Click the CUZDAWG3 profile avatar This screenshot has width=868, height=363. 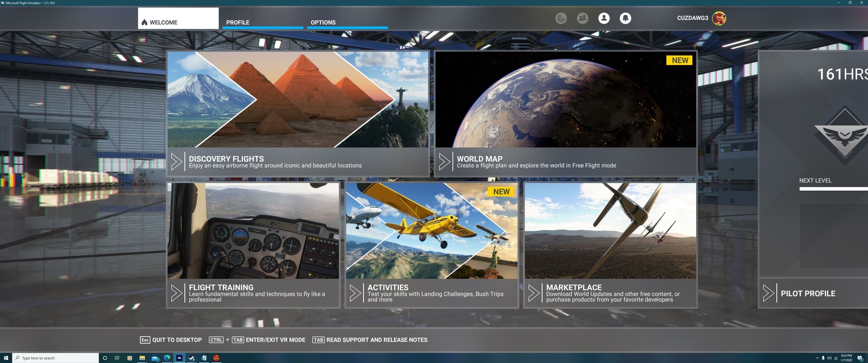pyautogui.click(x=719, y=18)
